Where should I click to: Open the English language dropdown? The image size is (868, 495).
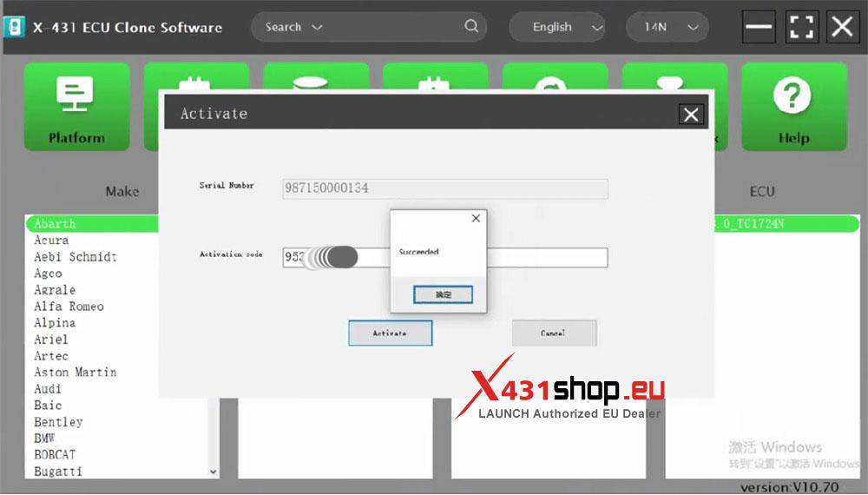[x=556, y=27]
